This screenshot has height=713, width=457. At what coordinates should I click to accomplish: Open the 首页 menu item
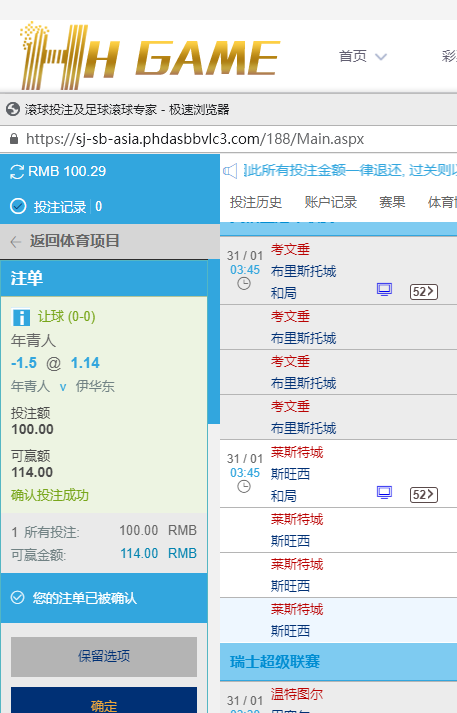tap(352, 56)
